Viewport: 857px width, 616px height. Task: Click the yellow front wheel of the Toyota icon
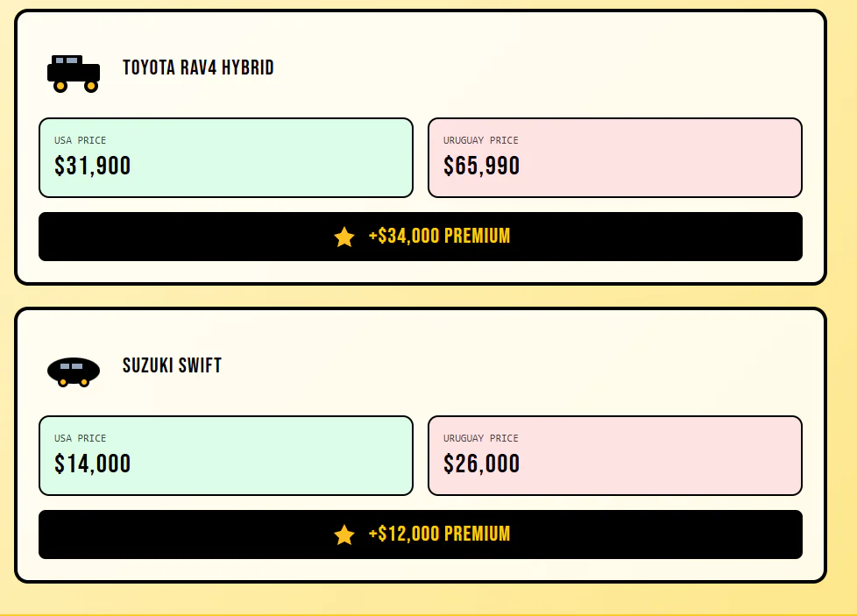click(x=90, y=86)
